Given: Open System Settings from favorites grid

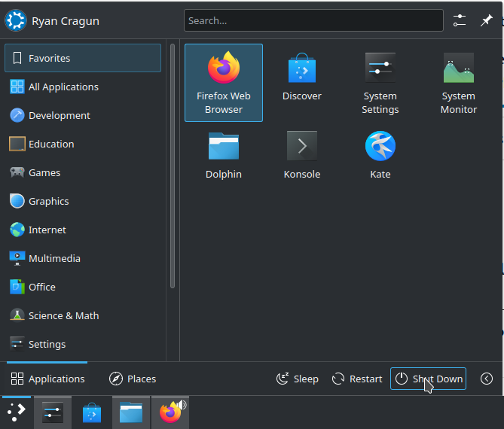Looking at the screenshot, I should [380, 83].
